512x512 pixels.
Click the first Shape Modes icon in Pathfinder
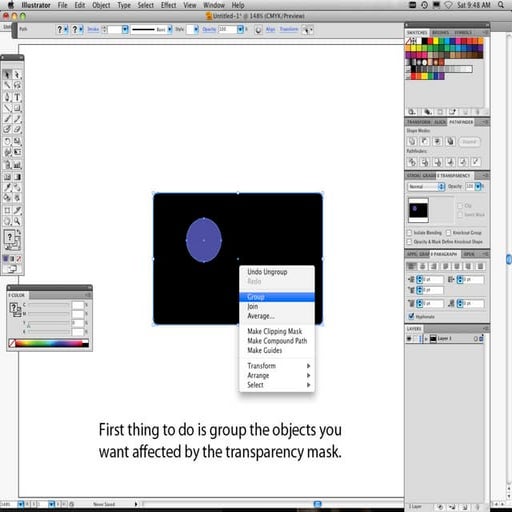(412, 141)
